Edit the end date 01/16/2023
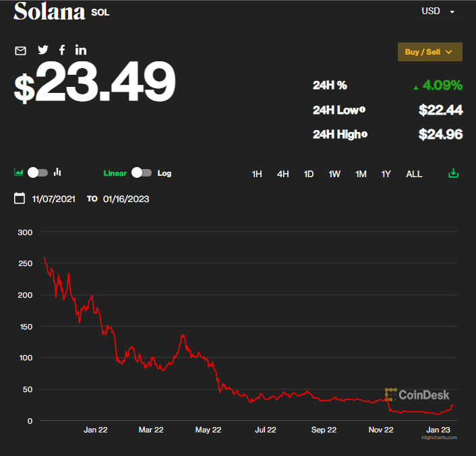 [x=126, y=199]
